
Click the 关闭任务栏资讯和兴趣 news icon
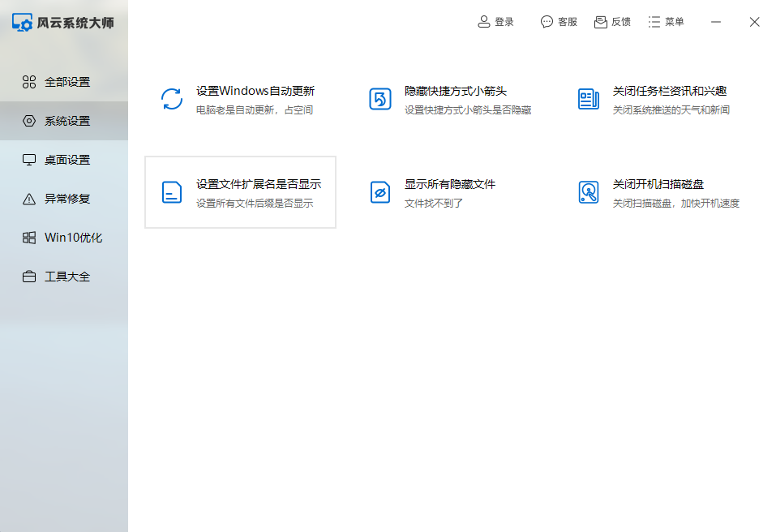(588, 98)
